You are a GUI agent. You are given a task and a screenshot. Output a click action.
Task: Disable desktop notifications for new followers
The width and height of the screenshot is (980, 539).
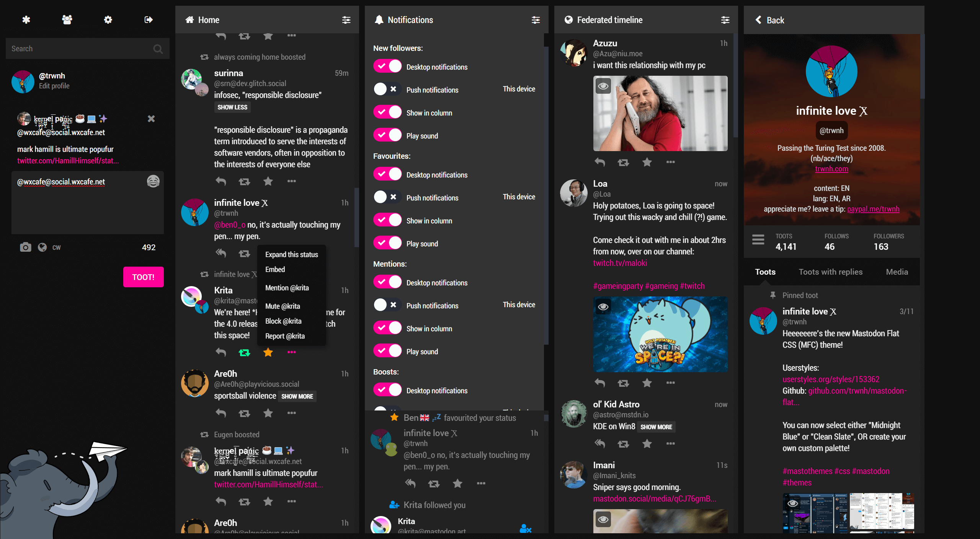[x=387, y=67]
